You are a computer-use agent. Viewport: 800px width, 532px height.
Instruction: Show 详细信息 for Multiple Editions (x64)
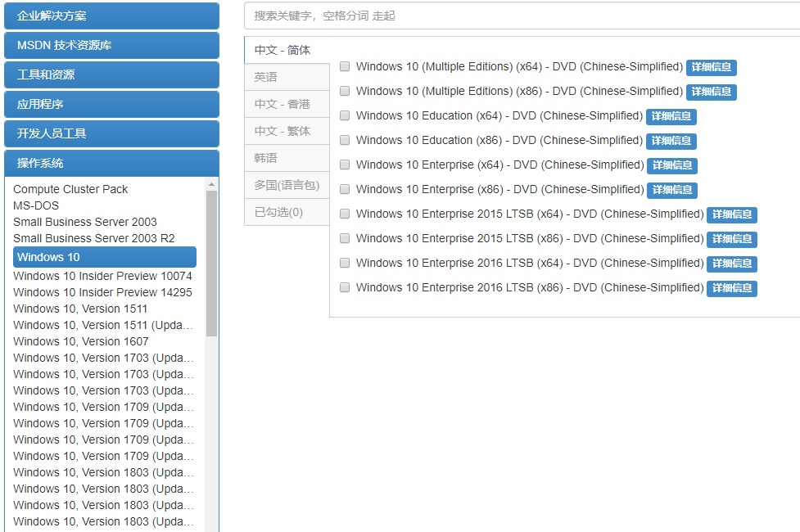coord(712,67)
